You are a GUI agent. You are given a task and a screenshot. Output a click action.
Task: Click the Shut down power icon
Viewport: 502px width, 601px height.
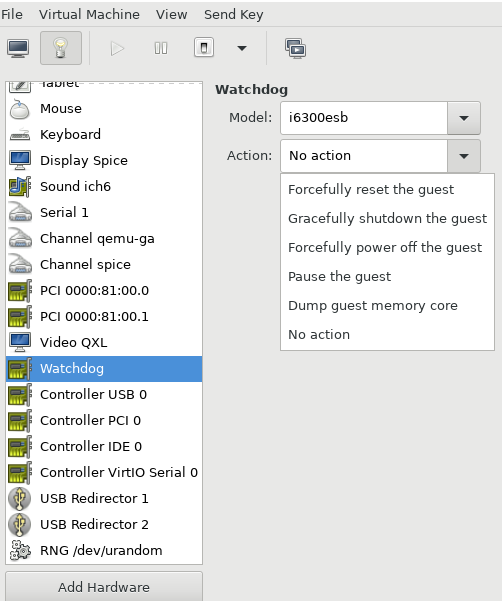coord(204,48)
